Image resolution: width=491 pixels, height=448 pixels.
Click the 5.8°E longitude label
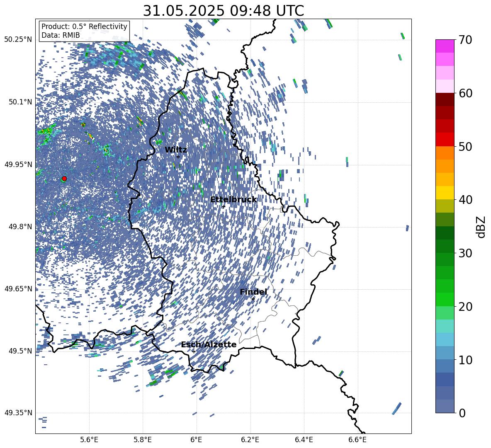point(143,440)
